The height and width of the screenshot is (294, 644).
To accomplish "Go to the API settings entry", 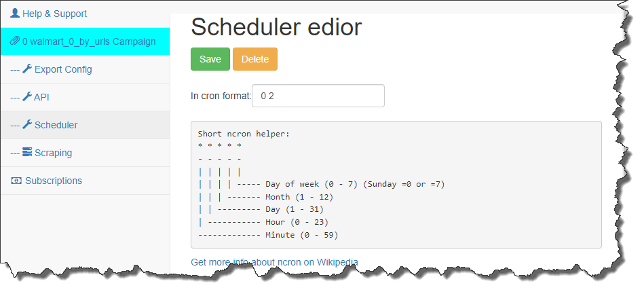I will click(x=85, y=97).
